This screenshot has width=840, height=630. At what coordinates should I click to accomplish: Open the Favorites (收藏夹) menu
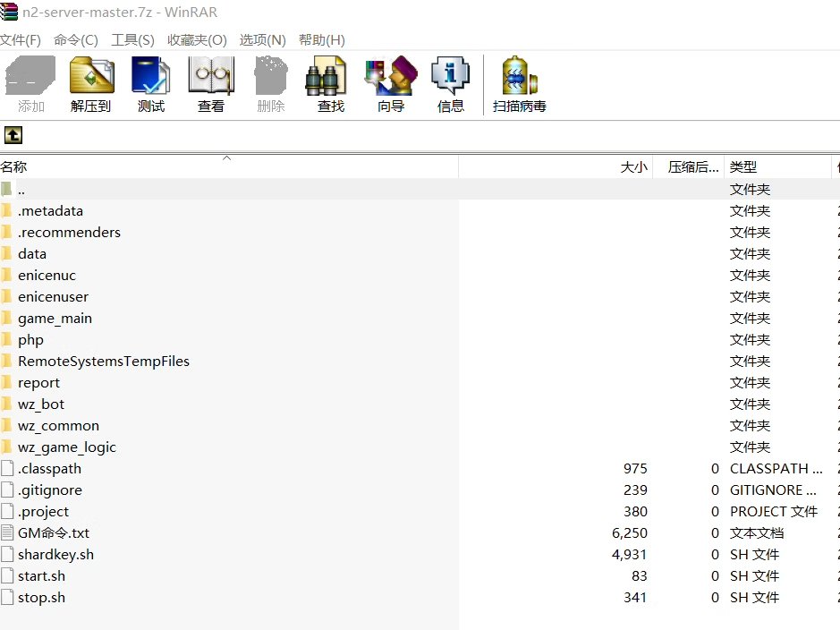[197, 40]
